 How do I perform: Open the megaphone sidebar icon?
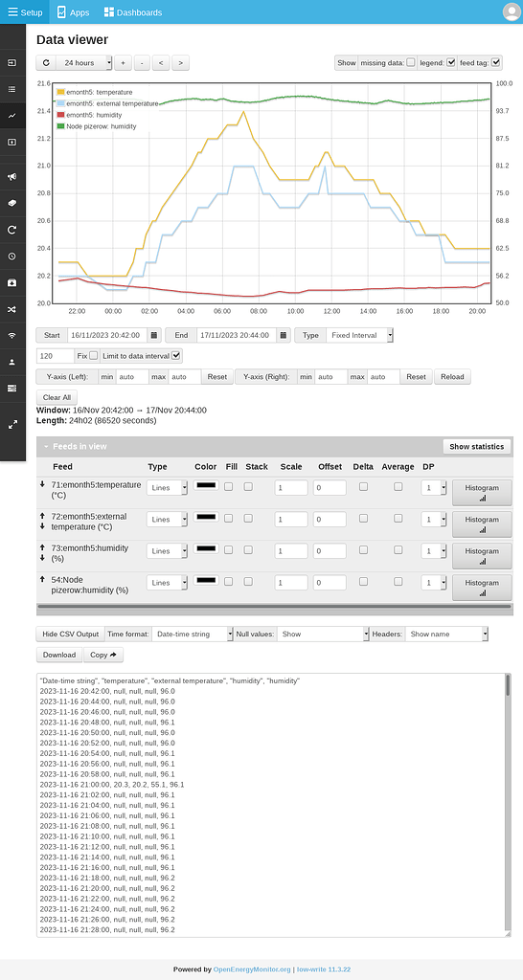[x=11, y=177]
